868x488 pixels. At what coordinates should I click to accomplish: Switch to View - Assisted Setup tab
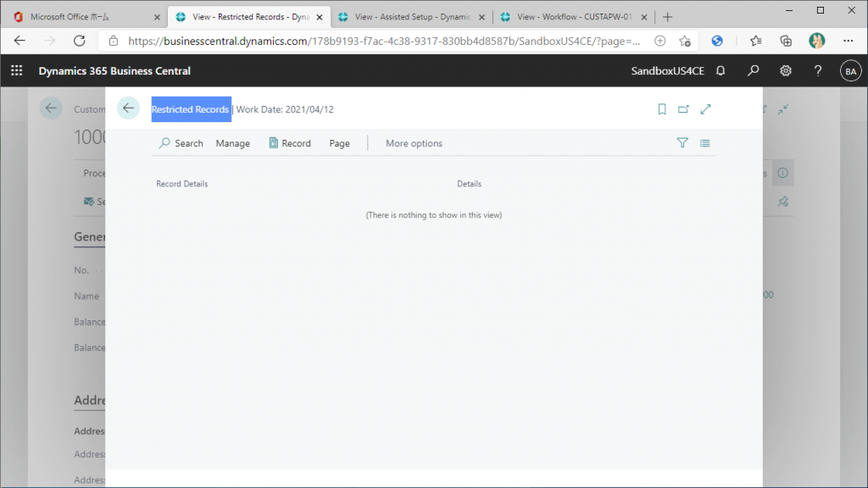point(412,17)
